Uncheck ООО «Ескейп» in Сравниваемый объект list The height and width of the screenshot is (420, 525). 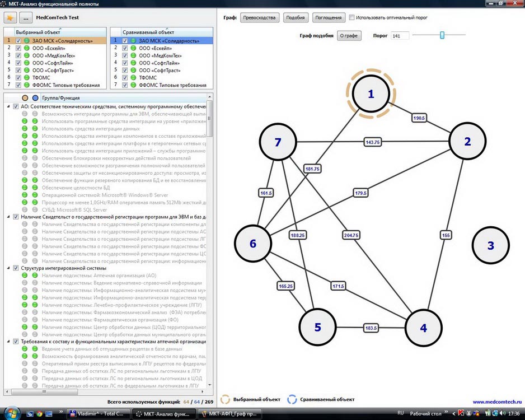tap(125, 48)
